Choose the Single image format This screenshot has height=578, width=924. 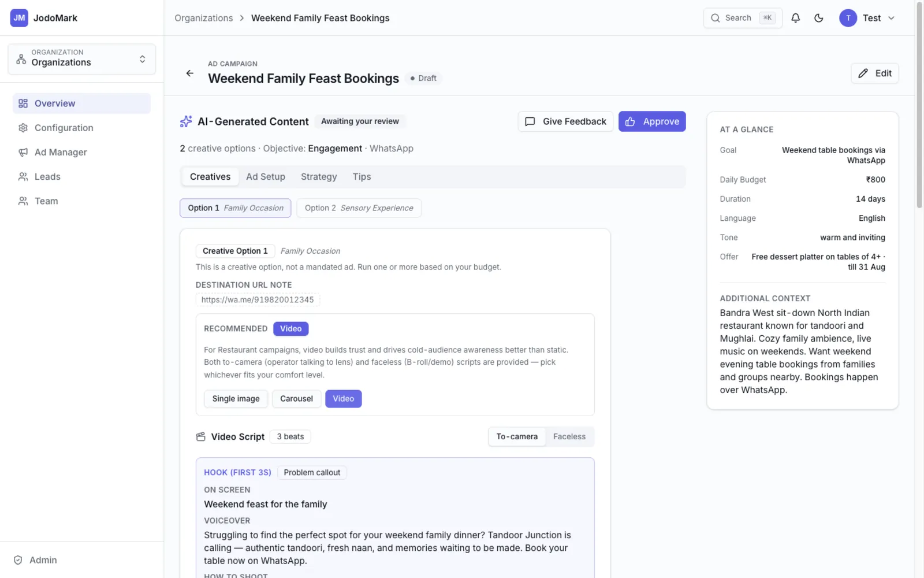[236, 399]
